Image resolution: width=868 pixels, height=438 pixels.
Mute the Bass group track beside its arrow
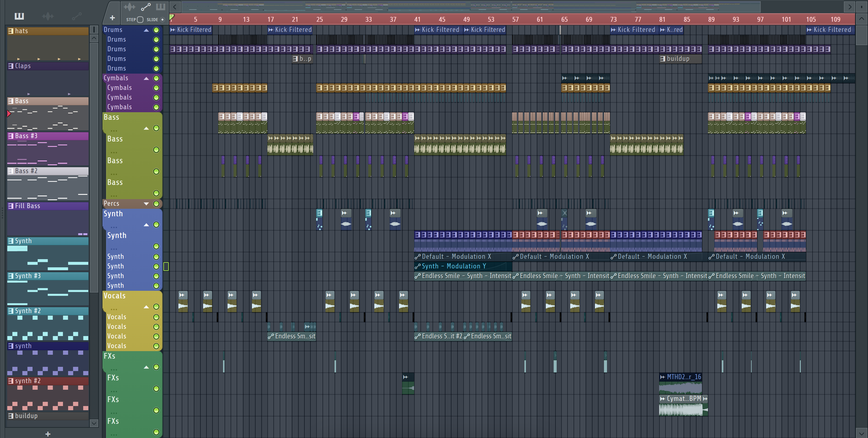tap(156, 128)
